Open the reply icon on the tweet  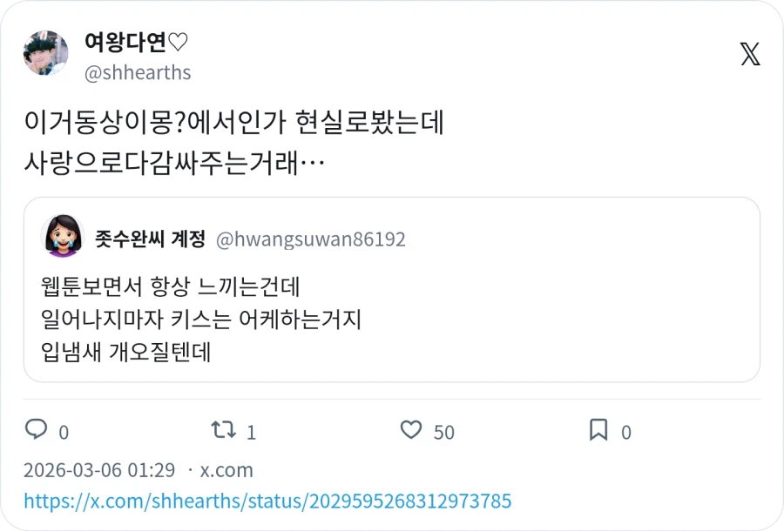click(x=37, y=430)
